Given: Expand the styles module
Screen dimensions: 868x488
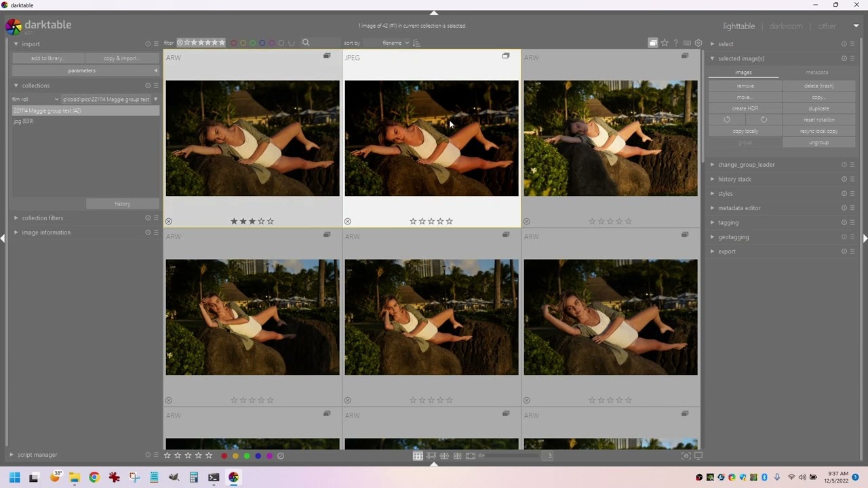Looking at the screenshot, I should (713, 194).
